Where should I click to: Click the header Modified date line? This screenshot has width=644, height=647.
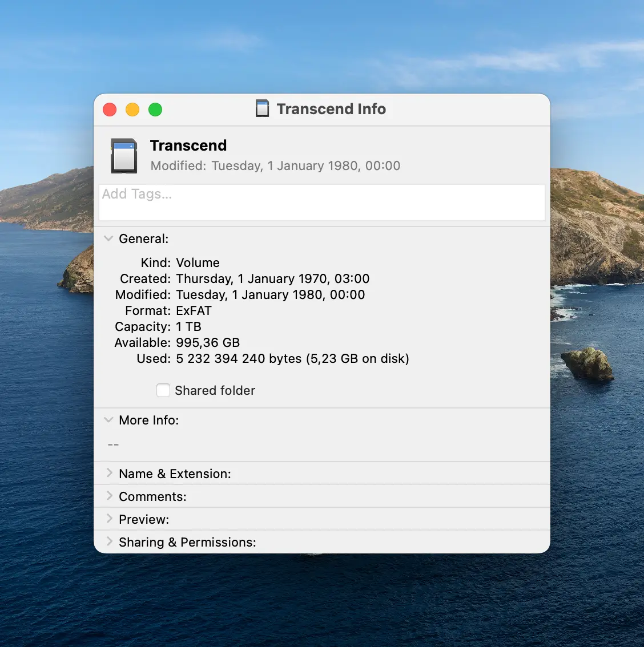point(275,166)
